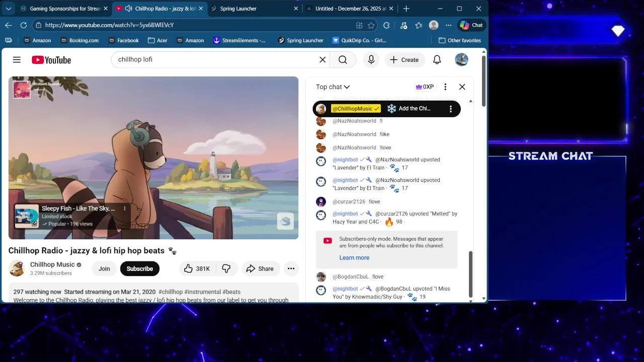This screenshot has height=362, width=644.
Task: Open the Facebook bookmark
Action: click(123, 40)
